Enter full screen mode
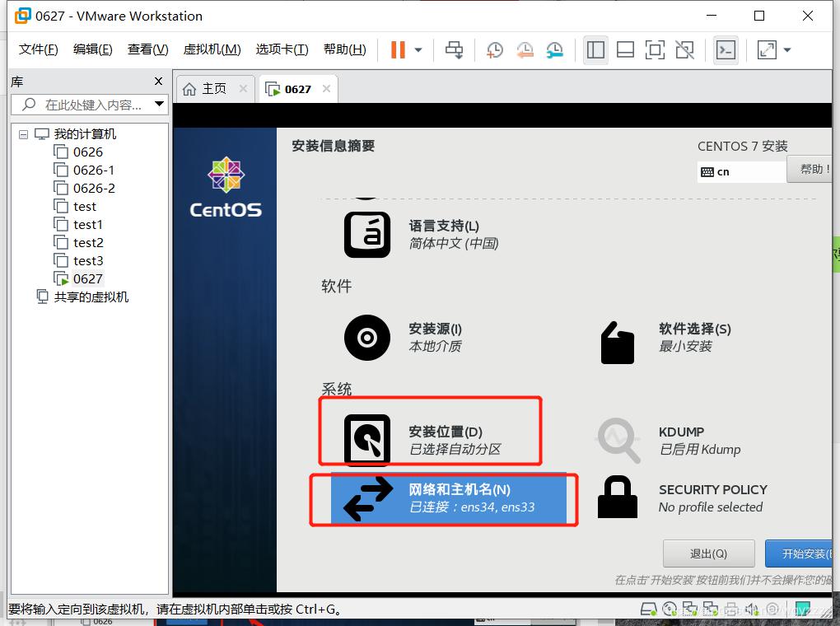Viewport: 840px width, 626px height. pos(655,49)
